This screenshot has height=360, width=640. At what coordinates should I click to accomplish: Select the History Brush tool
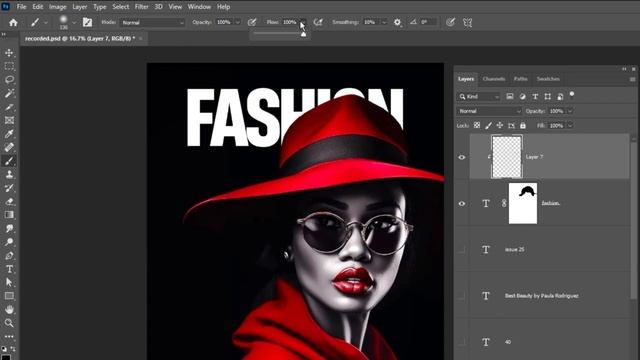[9, 188]
